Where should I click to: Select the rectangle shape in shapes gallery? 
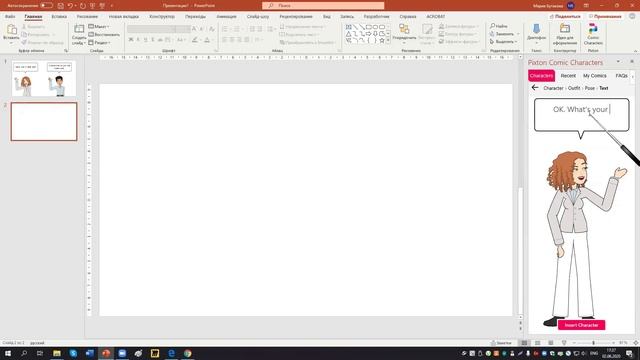pos(369,27)
